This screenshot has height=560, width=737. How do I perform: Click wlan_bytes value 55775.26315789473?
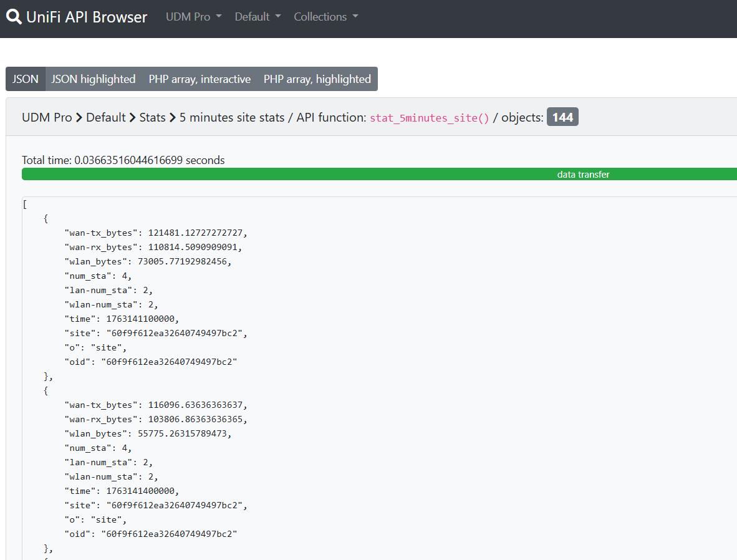point(182,433)
